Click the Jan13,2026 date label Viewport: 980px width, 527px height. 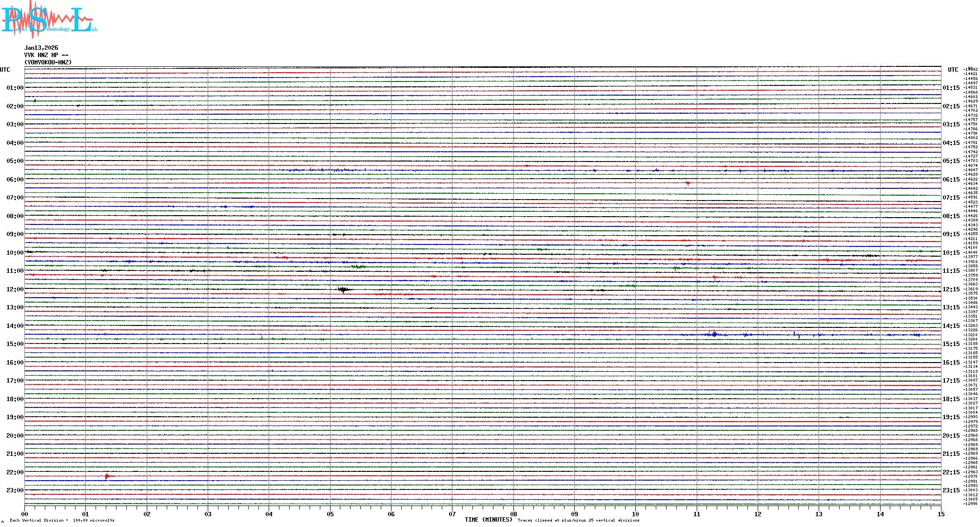pyautogui.click(x=41, y=48)
